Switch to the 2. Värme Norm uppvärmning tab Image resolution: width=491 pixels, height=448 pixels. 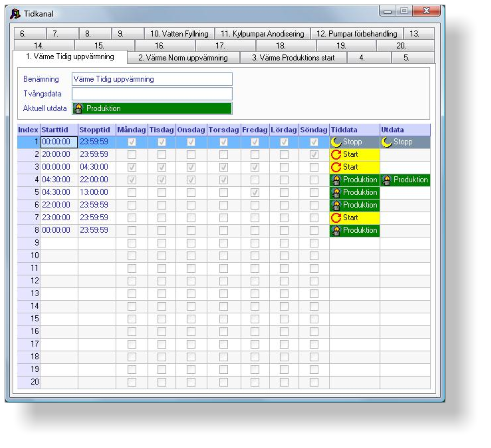pyautogui.click(x=183, y=58)
